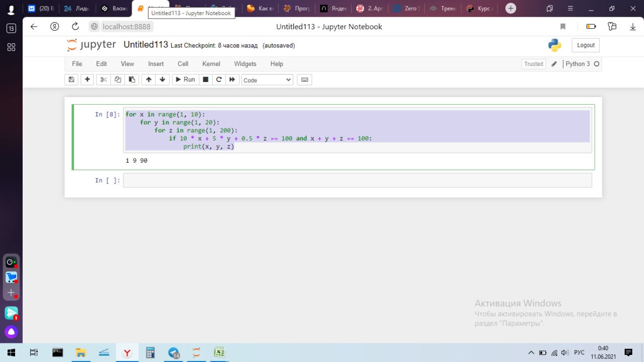
Task: Switch to the Трени browser tab
Action: 442,9
